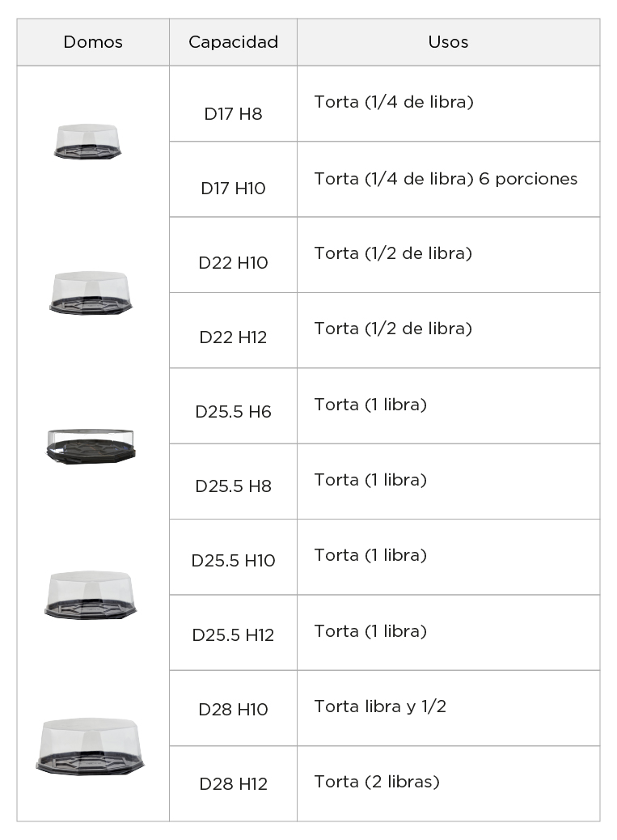The height and width of the screenshot is (840, 617).
Task: Click 'Torta (1/4 de libra) 6 porciones' text
Action: click(x=446, y=178)
